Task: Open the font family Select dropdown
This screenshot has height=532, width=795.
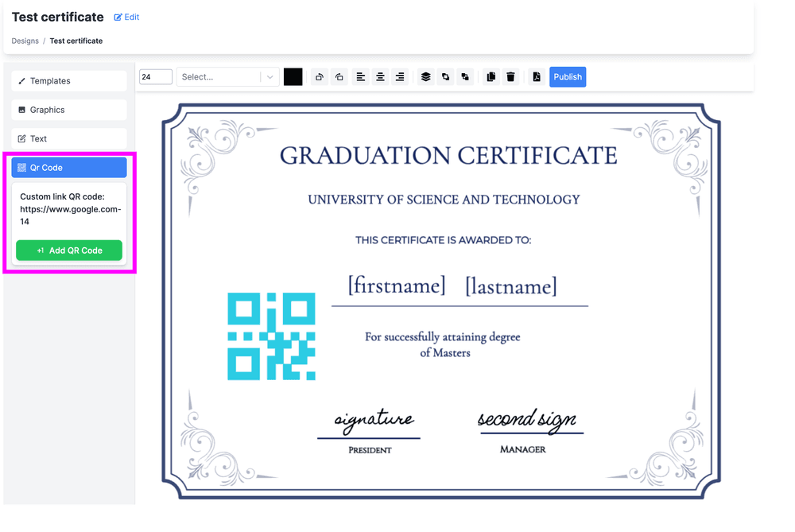Action: [227, 76]
